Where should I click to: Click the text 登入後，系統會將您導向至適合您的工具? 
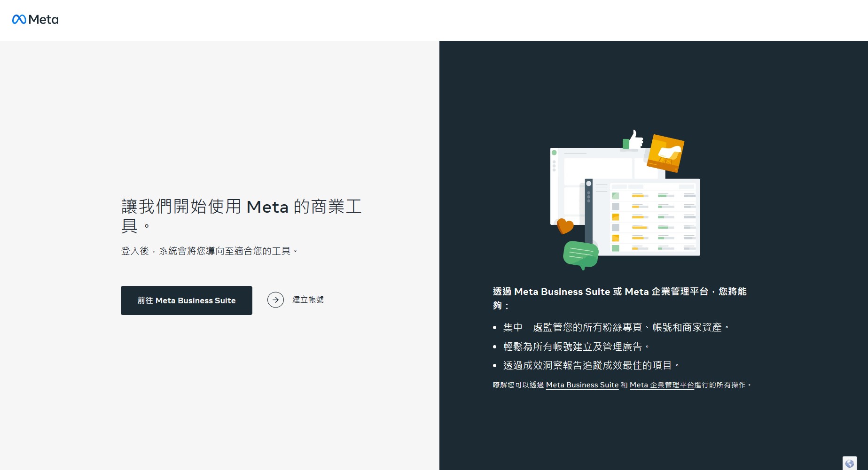tap(210, 251)
